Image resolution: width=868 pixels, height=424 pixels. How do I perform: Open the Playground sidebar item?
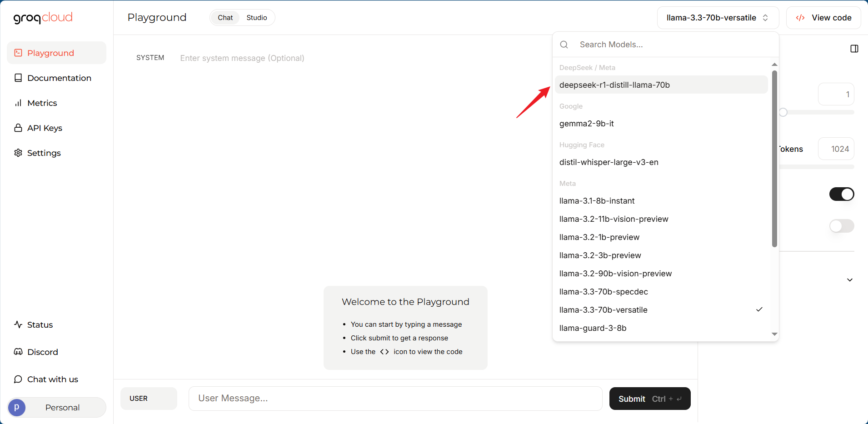click(56, 53)
